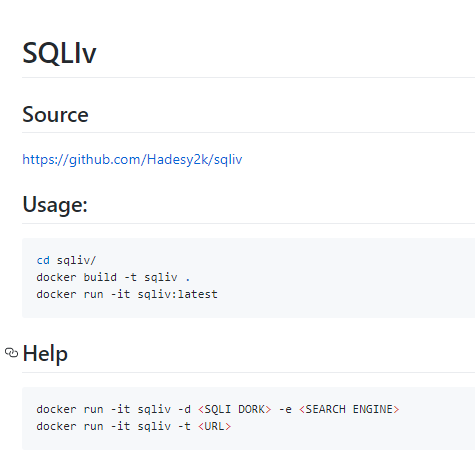Click the blue 'cd' keyword
This screenshot has height=451, width=475.
click(x=43, y=260)
